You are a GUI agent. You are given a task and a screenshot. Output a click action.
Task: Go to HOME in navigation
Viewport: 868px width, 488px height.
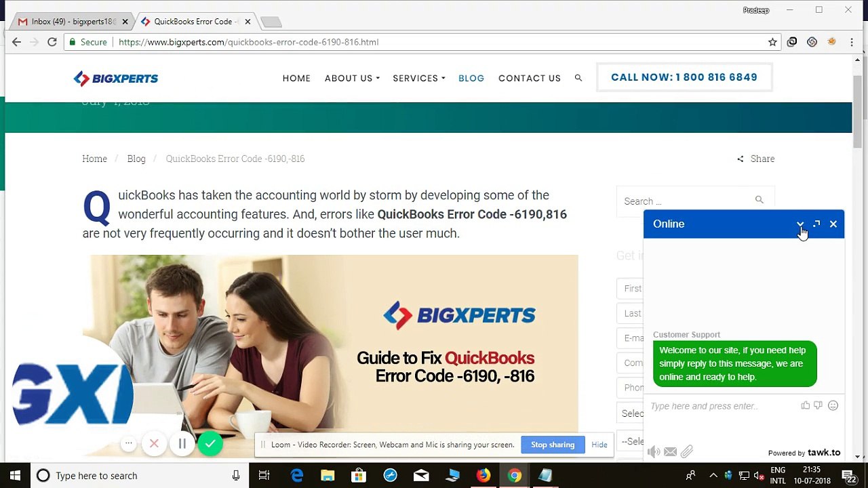click(x=296, y=78)
